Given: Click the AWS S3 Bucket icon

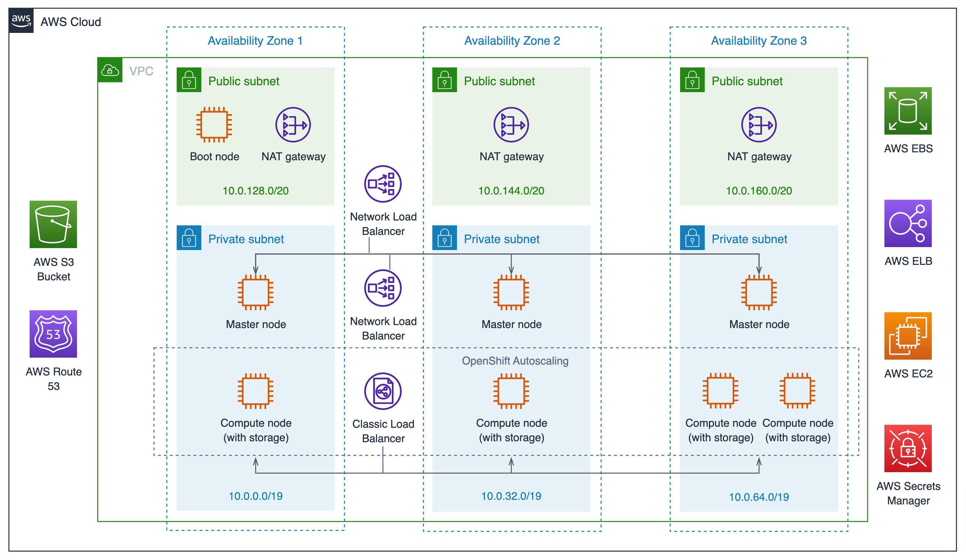Looking at the screenshot, I should click(53, 224).
